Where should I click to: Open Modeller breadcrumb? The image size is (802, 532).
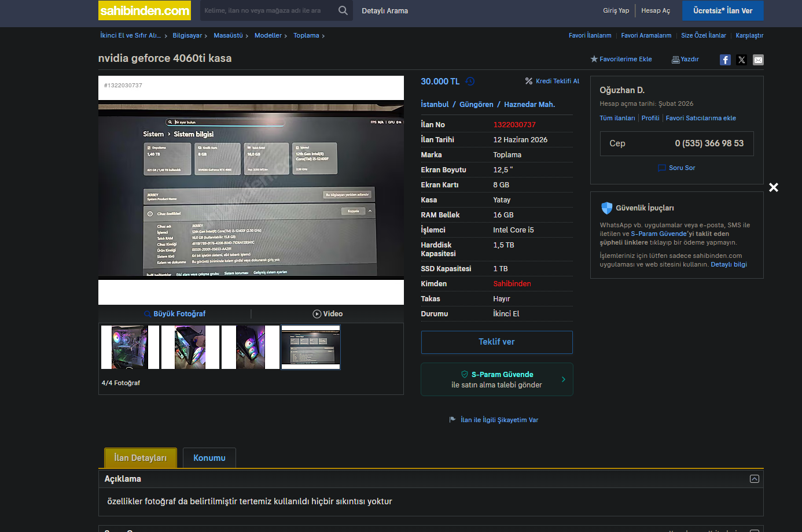point(268,35)
